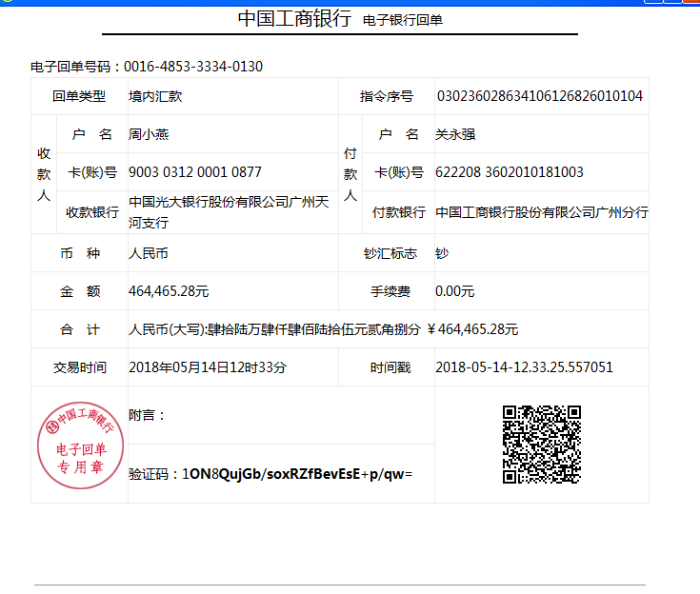Select amount 464,465.28元 in 金额 row
Viewport: 700px width, 594px height.
[x=169, y=291]
